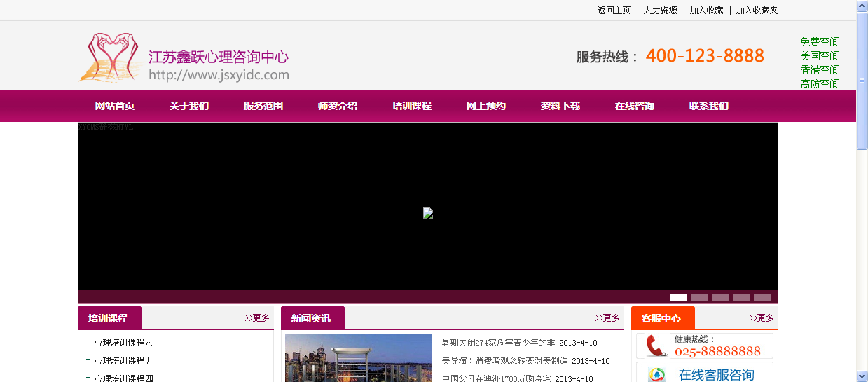Click the 健康热线 025-88888888 box
Screen dimensions: 868x382
point(705,346)
